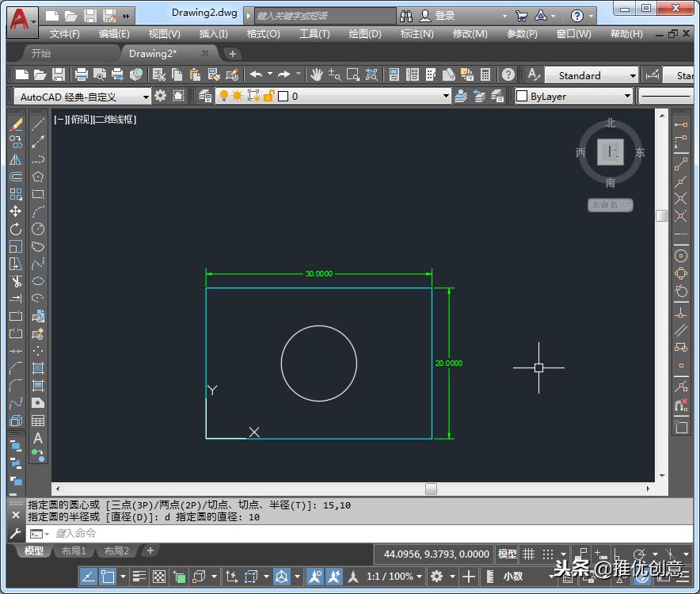Toggle Grid display in the status bar
Image resolution: width=700 pixels, height=594 pixels.
tap(527, 554)
